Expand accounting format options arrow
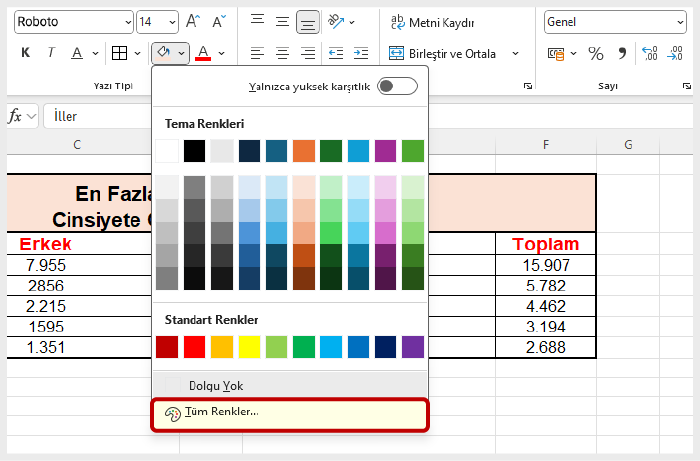 click(574, 54)
